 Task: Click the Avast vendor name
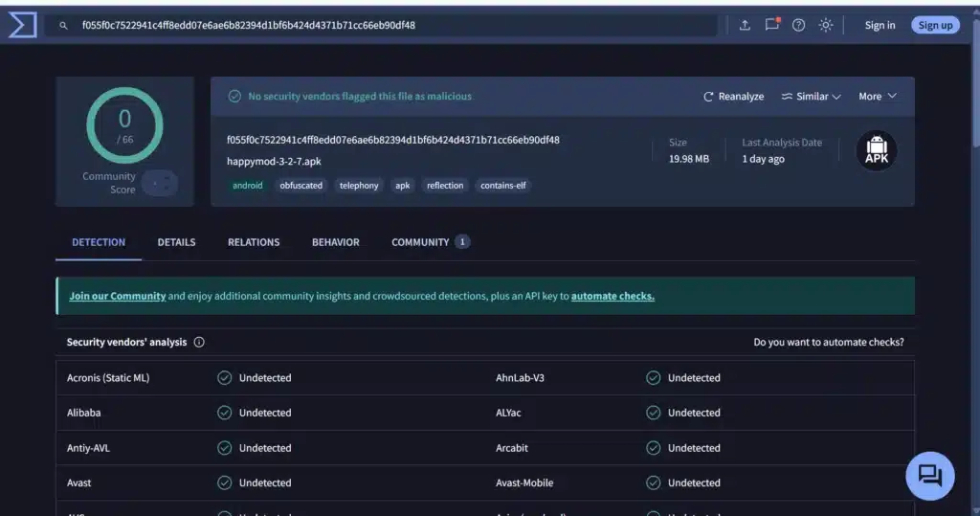pyautogui.click(x=78, y=482)
